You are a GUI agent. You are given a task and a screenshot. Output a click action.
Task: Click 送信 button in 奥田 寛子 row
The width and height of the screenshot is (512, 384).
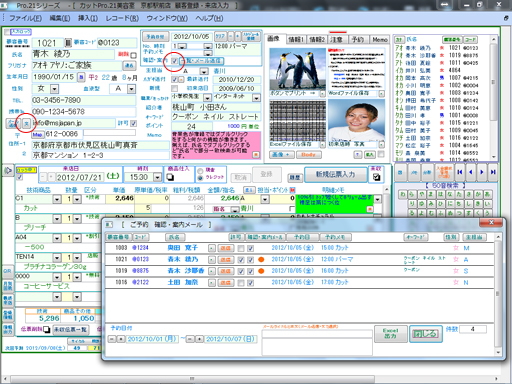point(225,248)
